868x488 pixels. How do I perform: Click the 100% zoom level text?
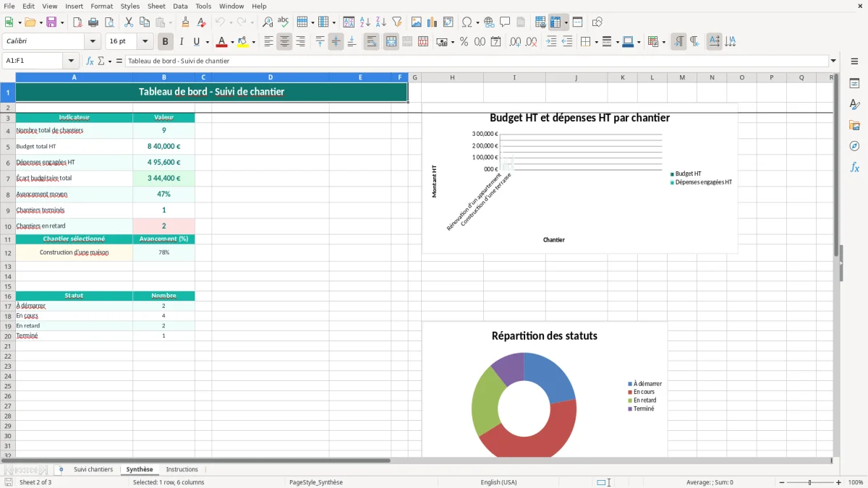click(856, 482)
